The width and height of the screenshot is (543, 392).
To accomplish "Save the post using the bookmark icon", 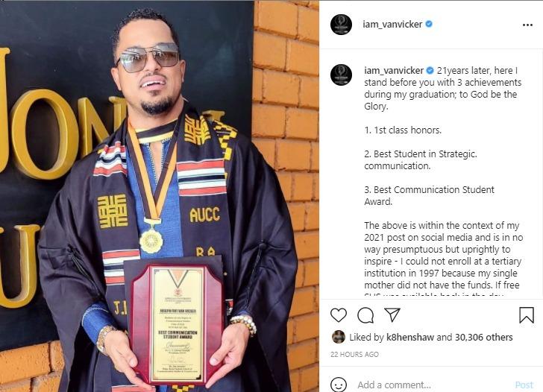I will pos(527,315).
